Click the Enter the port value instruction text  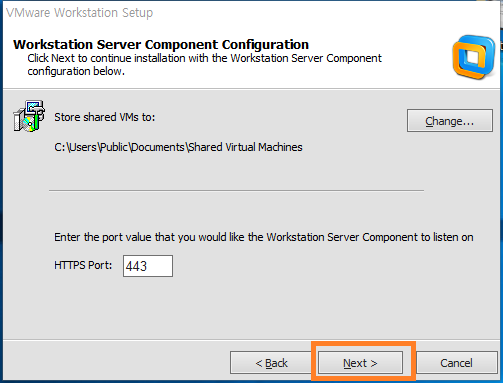coord(264,237)
